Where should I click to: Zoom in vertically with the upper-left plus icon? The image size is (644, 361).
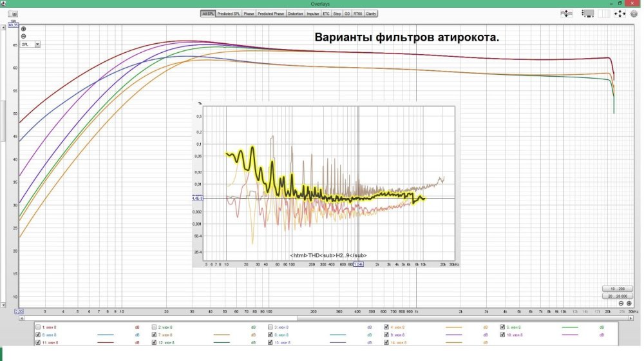pyautogui.click(x=23, y=29)
